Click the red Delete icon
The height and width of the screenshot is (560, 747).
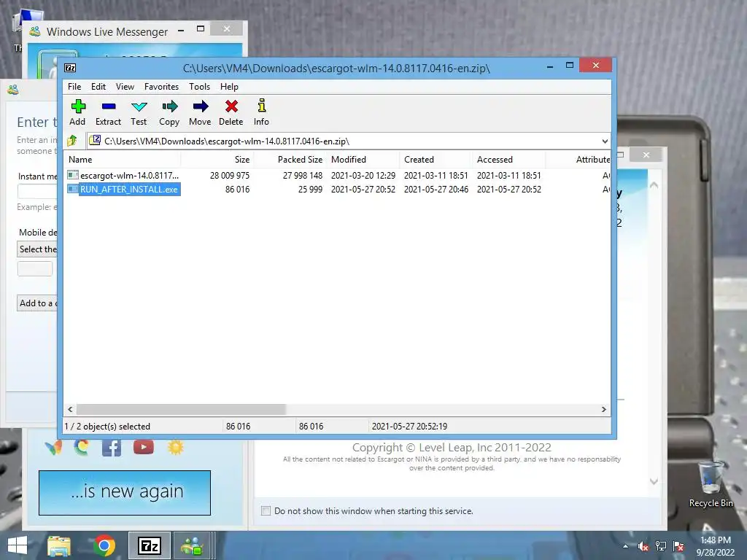click(231, 106)
